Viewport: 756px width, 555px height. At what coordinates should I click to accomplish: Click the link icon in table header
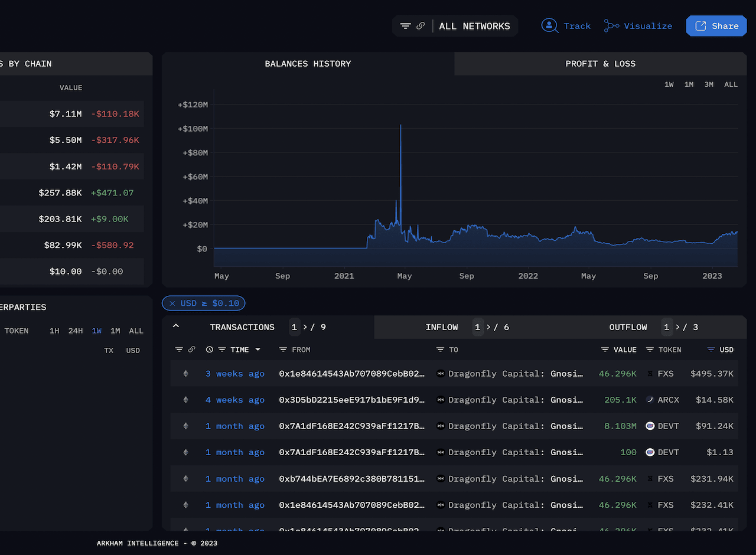point(191,350)
